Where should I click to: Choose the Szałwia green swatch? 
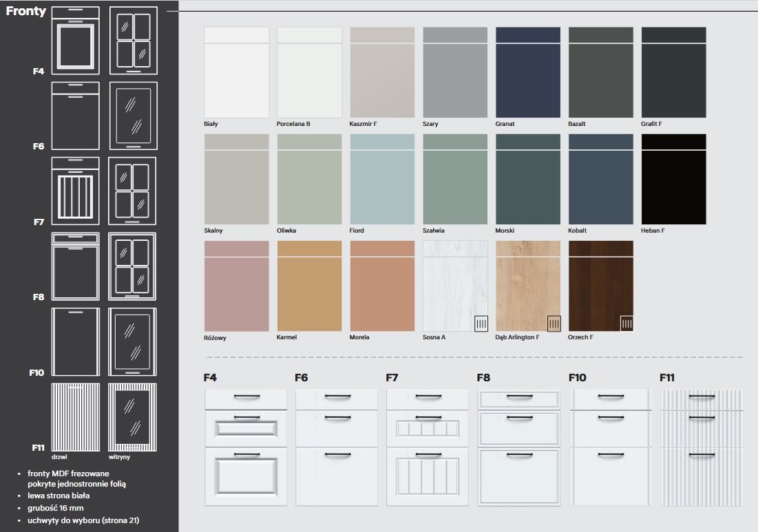[455, 179]
